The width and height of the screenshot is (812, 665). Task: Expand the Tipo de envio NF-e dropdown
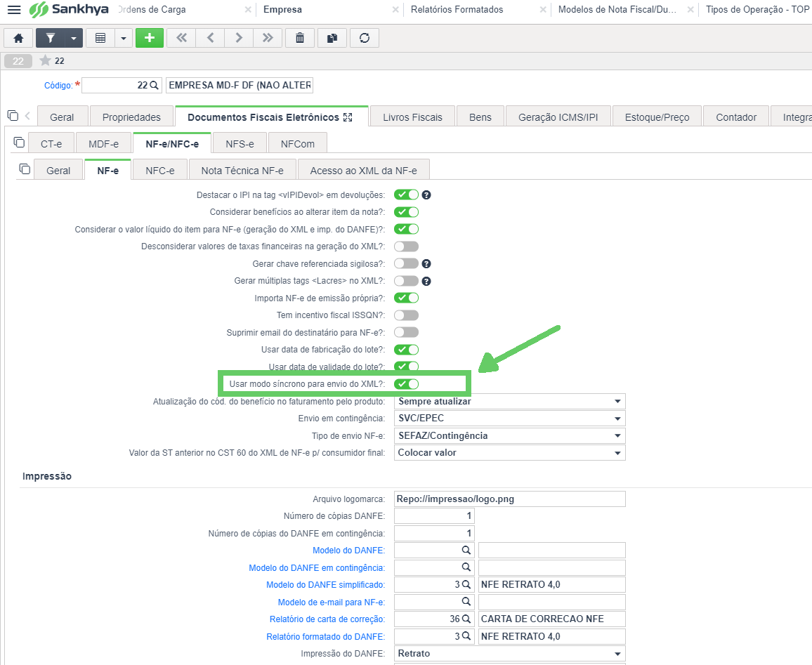509,436
